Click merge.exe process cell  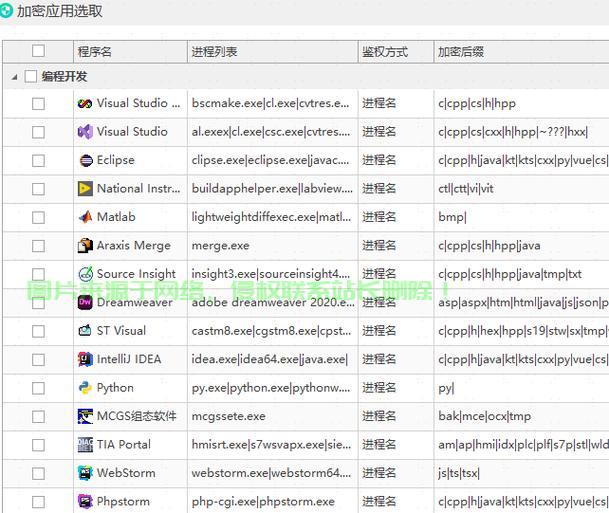pos(273,246)
